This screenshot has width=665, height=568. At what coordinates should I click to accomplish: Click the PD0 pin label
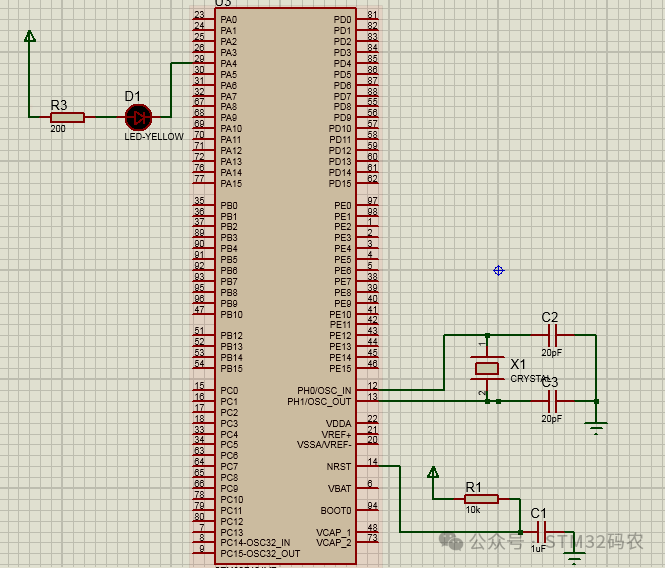(343, 20)
